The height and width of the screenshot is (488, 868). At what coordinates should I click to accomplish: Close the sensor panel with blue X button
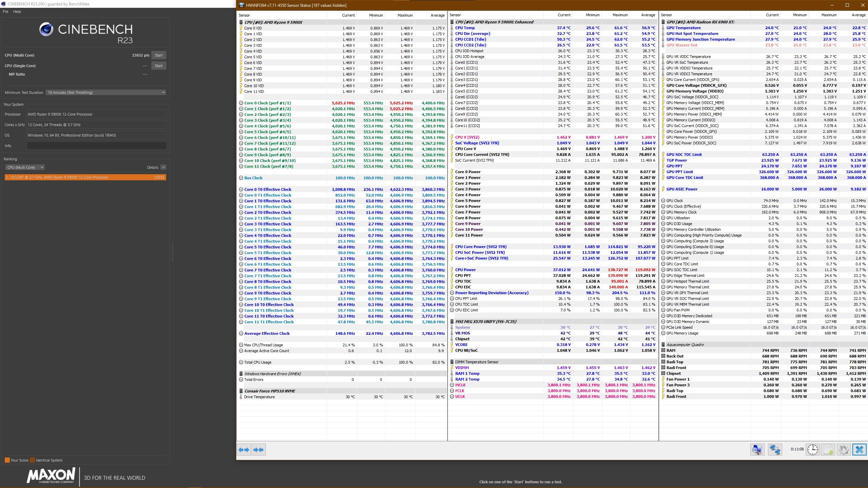pyautogui.click(x=859, y=450)
